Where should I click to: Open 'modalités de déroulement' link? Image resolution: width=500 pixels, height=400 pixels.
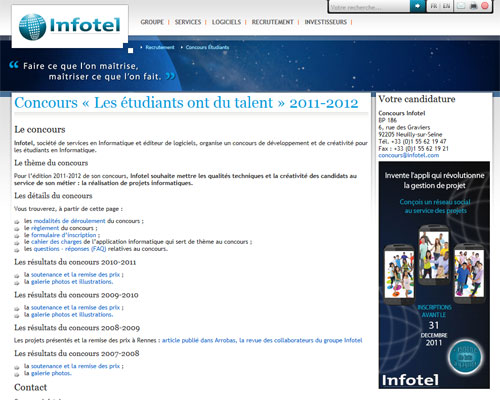69,221
